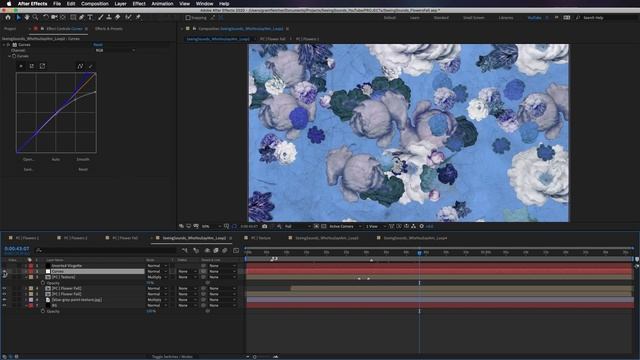Click the blue current time indicator handle
The width and height of the screenshot is (640, 360).
[x=419, y=253]
